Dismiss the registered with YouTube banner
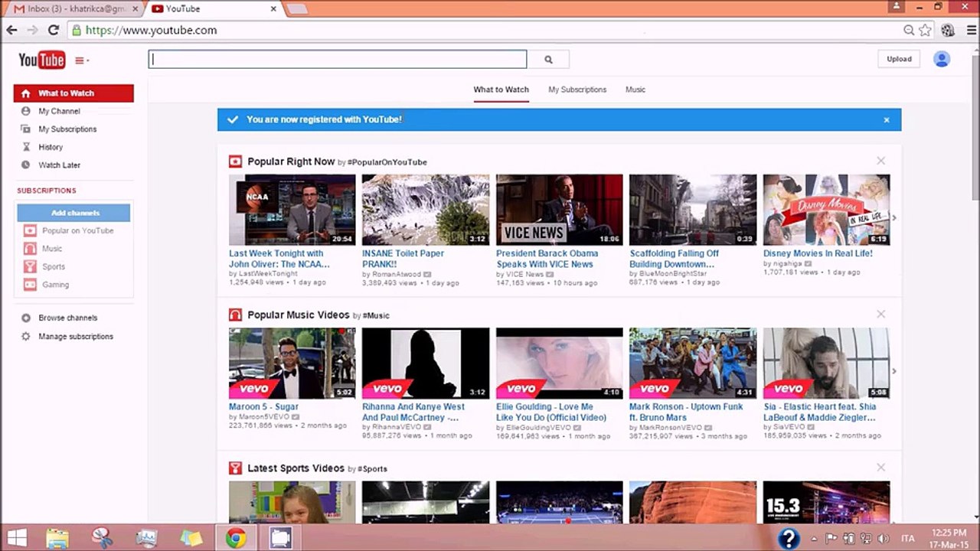Screen dimensions: 980x551 887,120
